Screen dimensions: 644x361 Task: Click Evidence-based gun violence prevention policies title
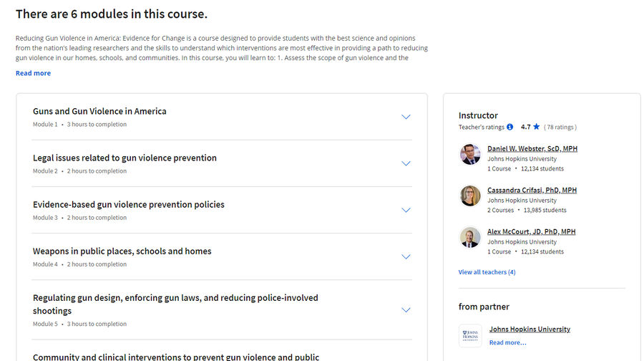tap(129, 205)
